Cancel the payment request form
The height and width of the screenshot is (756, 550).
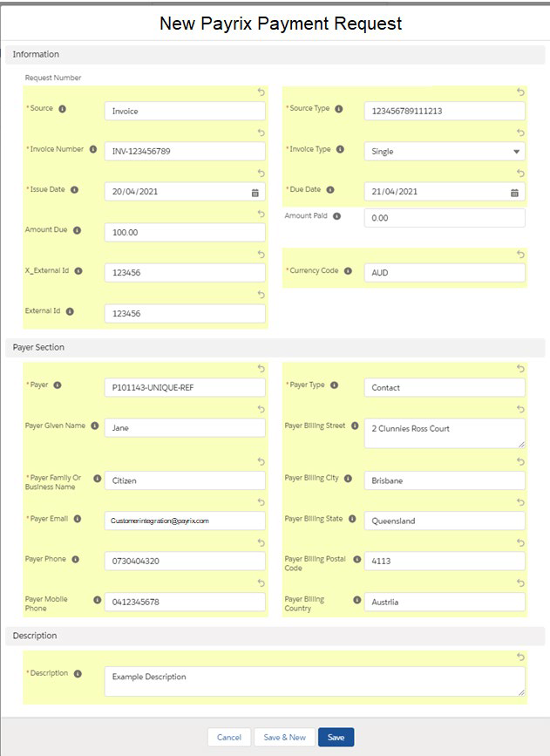point(229,738)
